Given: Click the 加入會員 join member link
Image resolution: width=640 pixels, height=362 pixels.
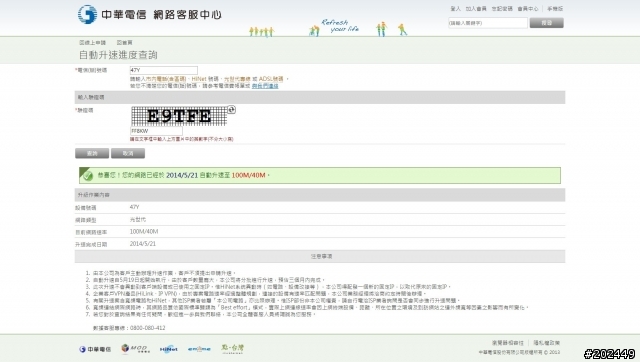Looking at the screenshot, I should pos(476,9).
